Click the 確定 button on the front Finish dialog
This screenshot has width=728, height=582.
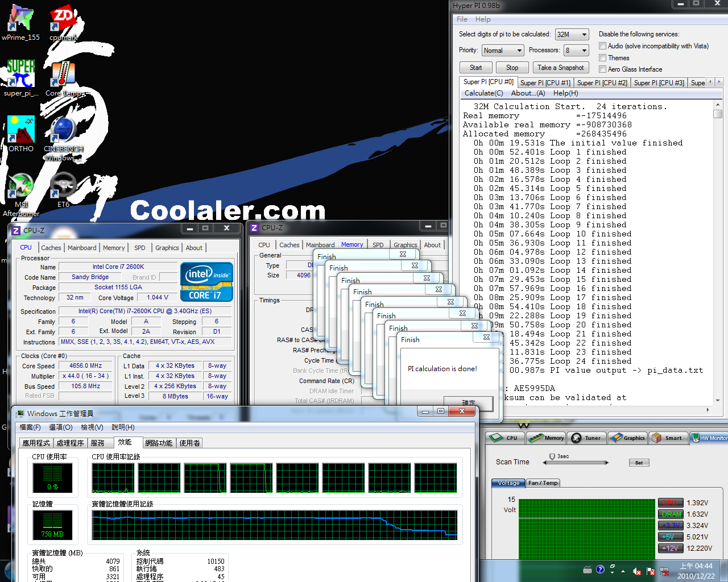point(469,402)
